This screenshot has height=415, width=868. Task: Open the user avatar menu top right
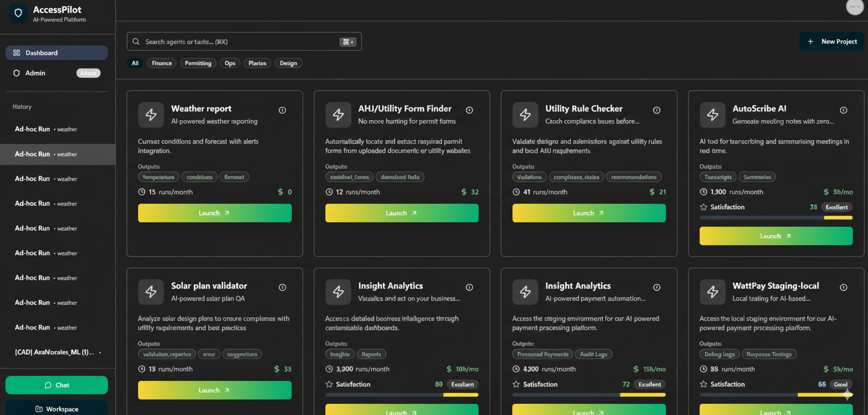pyautogui.click(x=854, y=7)
